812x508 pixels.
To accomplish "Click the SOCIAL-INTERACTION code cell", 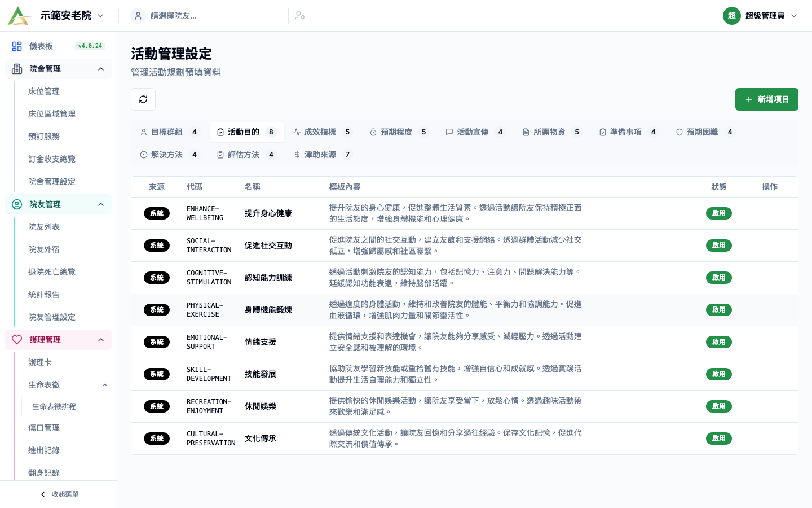I will point(209,246).
